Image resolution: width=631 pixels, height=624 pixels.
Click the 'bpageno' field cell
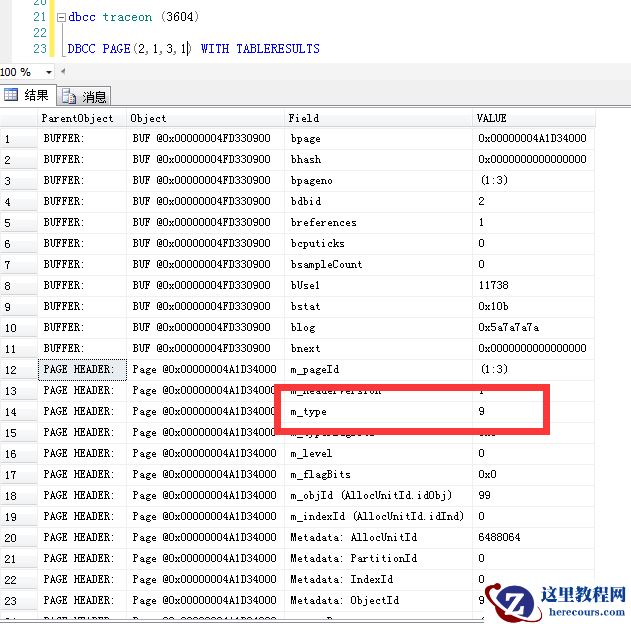[378, 181]
